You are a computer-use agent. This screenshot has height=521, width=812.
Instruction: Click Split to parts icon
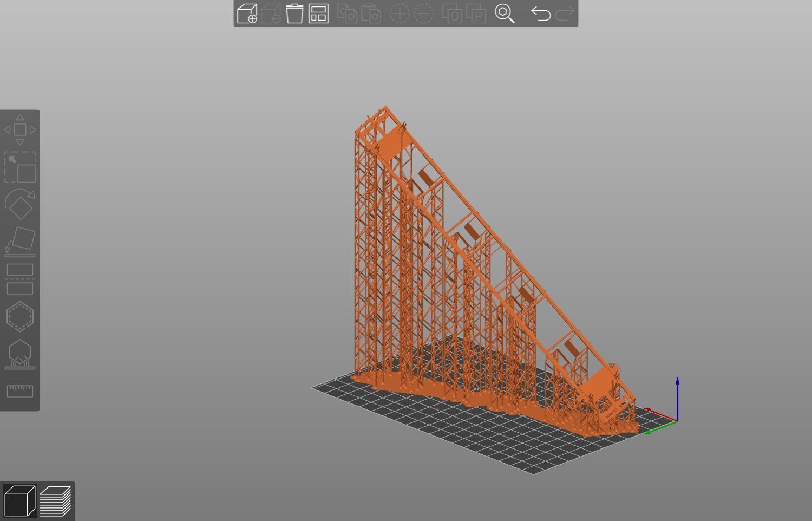coord(476,14)
